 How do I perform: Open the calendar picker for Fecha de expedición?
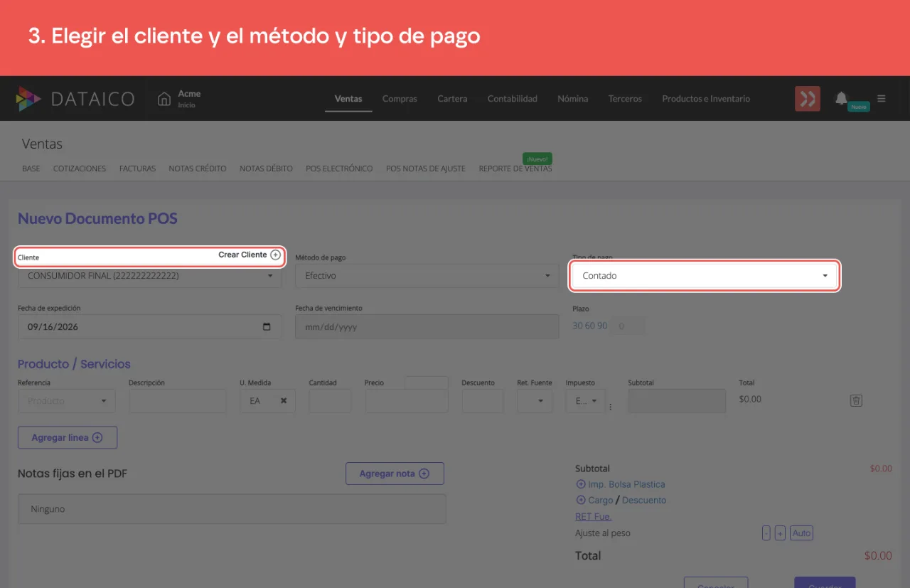point(267,327)
